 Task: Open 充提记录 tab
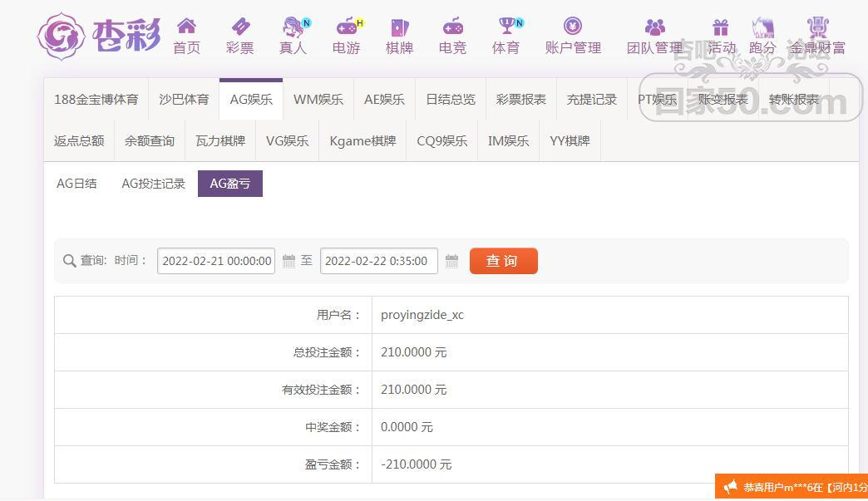[x=592, y=100]
